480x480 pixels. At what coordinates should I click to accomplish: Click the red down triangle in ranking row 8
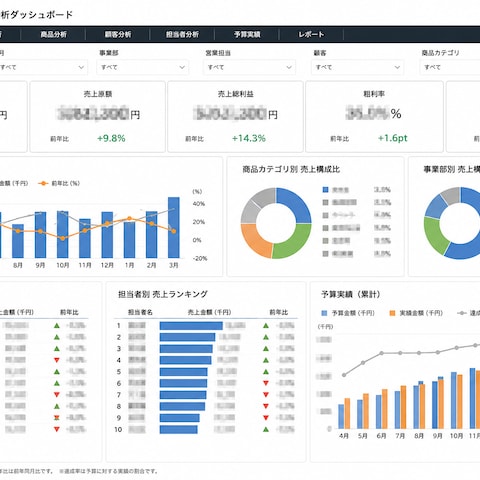pyautogui.click(x=266, y=406)
